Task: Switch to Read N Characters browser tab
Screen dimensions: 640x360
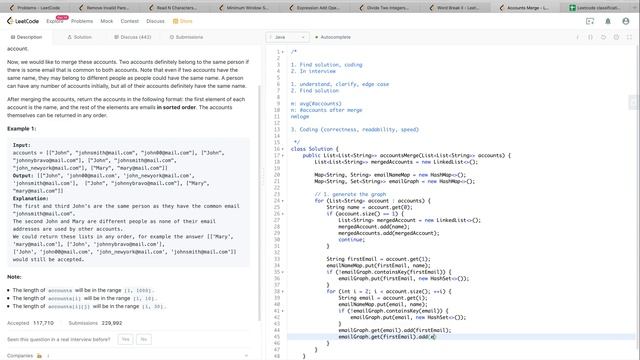Action: (176, 8)
